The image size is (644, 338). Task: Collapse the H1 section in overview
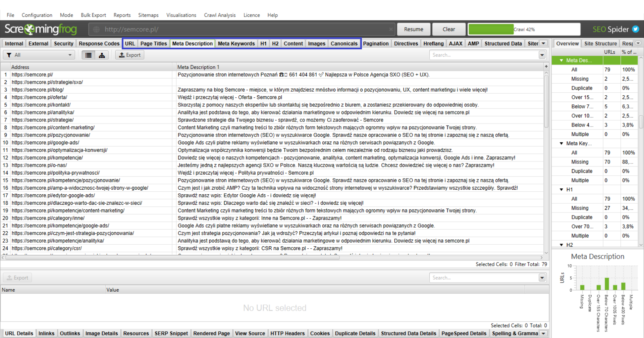point(561,190)
